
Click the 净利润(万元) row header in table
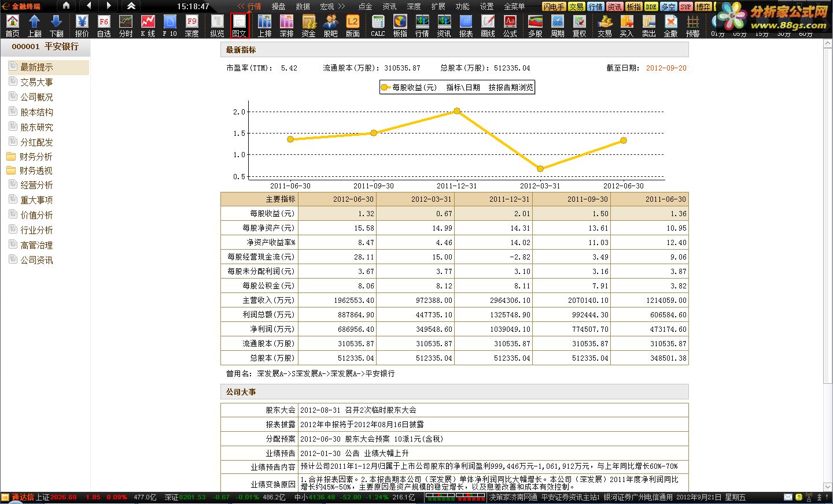pos(259,329)
